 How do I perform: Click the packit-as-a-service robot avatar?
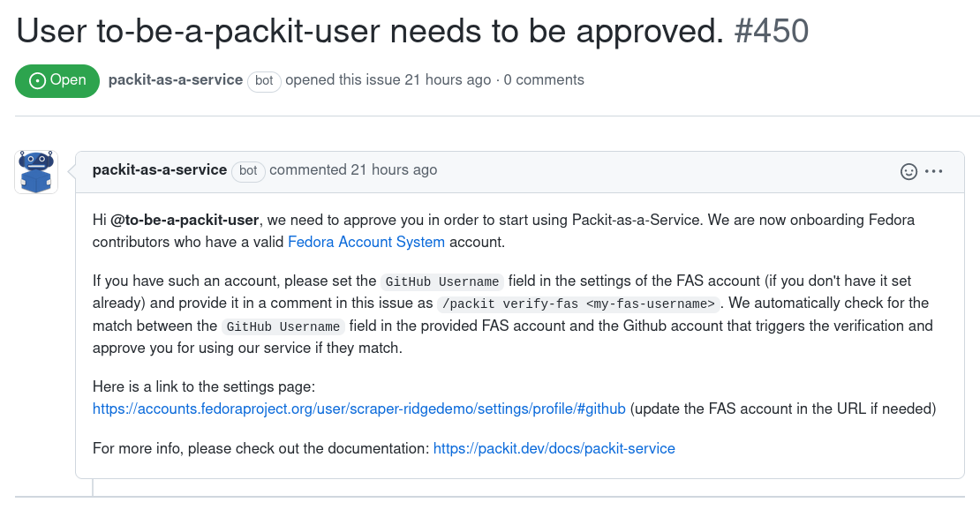click(x=36, y=171)
